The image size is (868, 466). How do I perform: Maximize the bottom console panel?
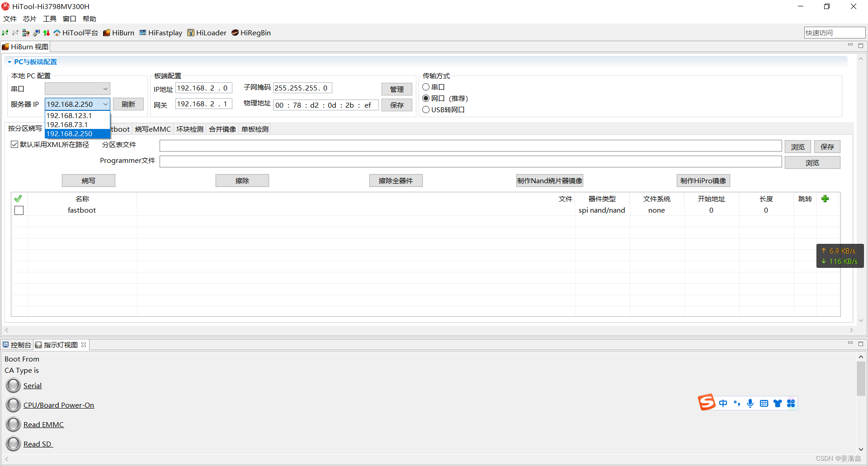[x=861, y=343]
